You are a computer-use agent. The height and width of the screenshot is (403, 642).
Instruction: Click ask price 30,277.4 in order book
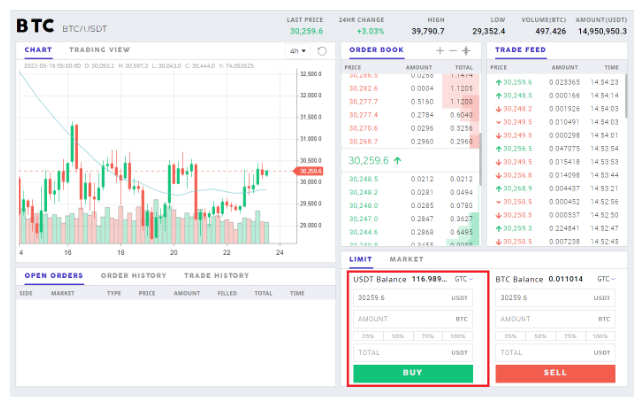pyautogui.click(x=363, y=115)
